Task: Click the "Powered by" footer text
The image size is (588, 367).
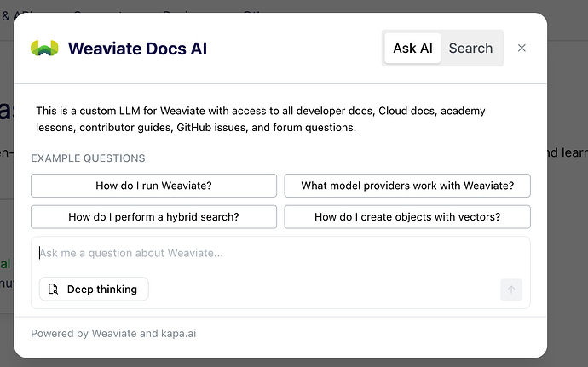Action: tap(60, 334)
